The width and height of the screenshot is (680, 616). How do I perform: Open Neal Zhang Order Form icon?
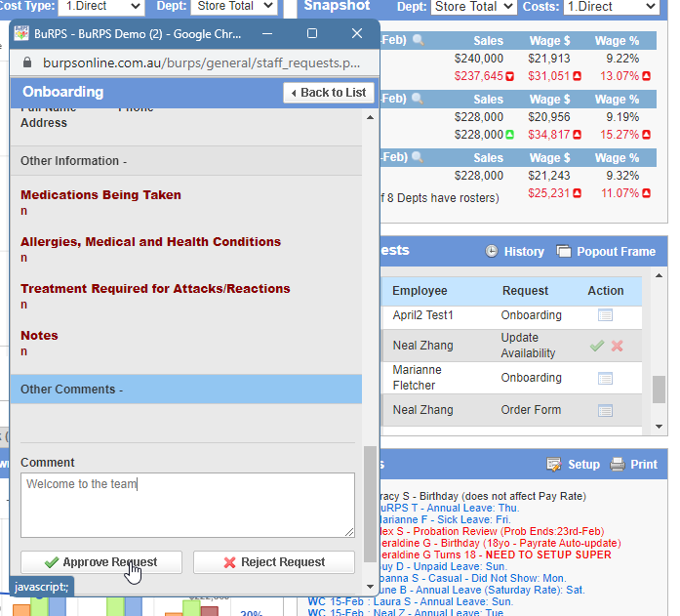605,410
